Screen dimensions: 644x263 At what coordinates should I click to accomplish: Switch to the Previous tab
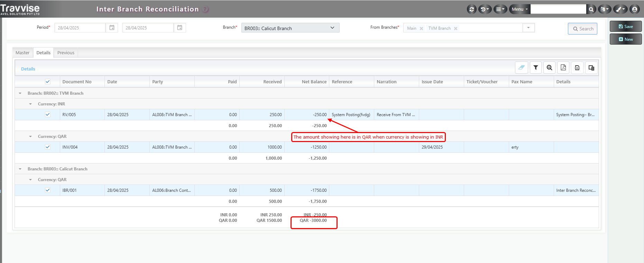click(x=66, y=53)
